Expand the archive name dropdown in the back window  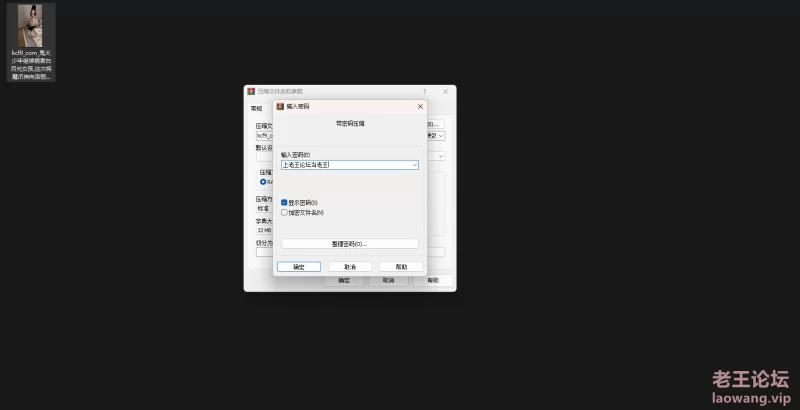coord(441,136)
